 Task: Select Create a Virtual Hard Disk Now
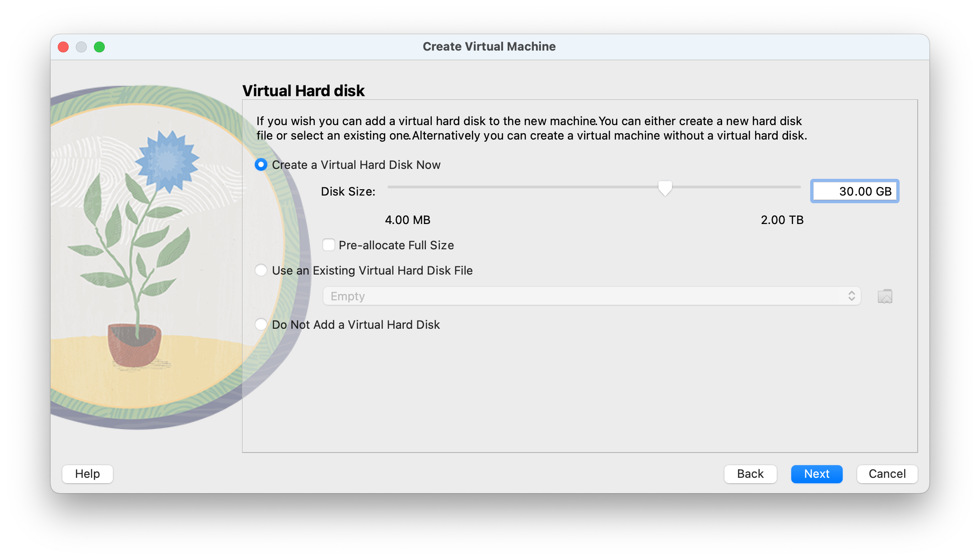point(261,165)
